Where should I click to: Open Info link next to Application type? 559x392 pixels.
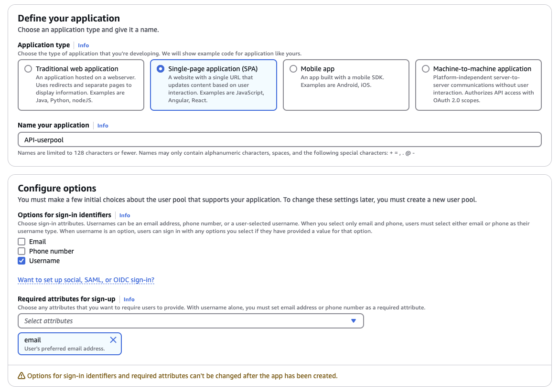tap(84, 45)
